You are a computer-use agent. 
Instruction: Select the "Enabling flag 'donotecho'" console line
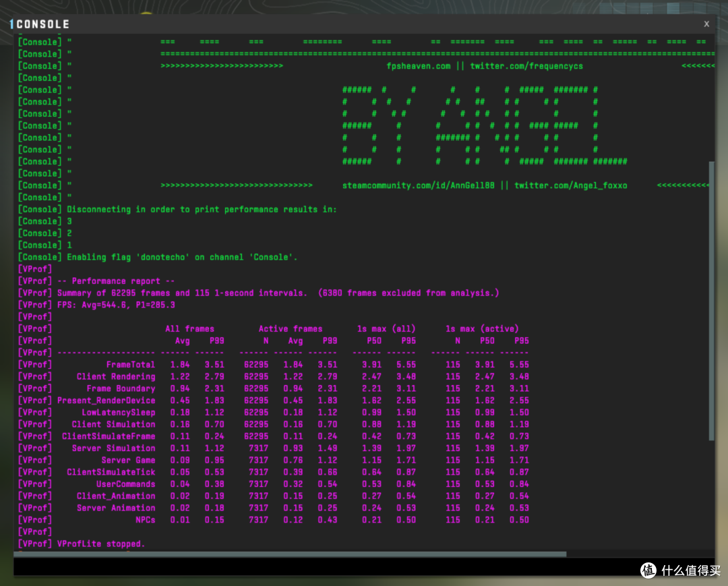(x=182, y=257)
